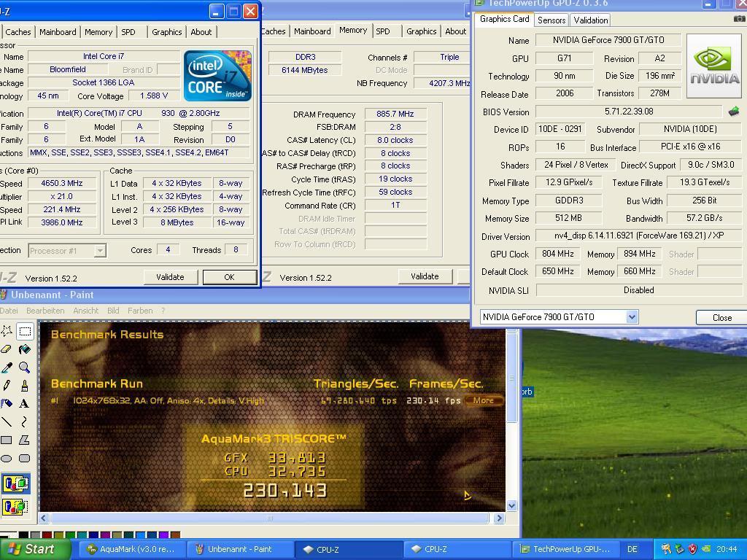Click the NVIDIA logo in GPU-Z
747x560 pixels.
pyautogui.click(x=713, y=66)
